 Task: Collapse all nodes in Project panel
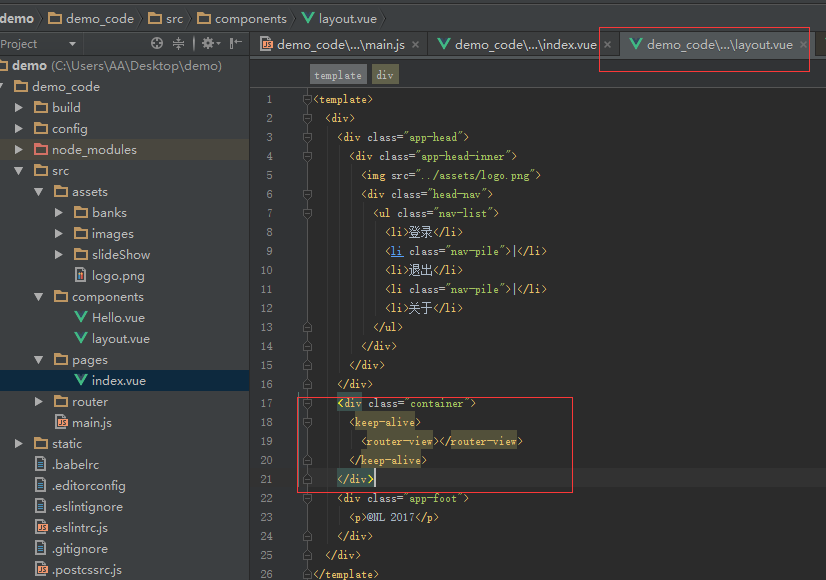point(179,43)
